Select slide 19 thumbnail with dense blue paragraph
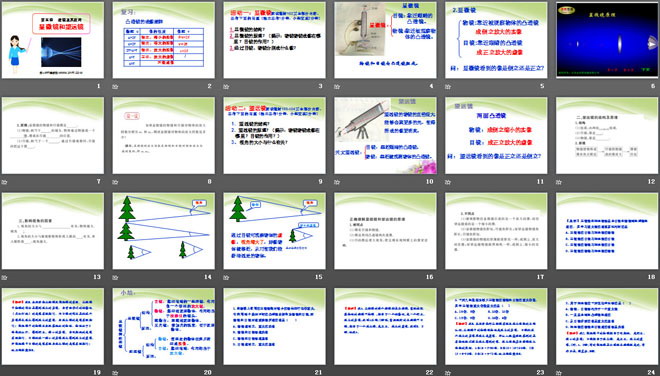 click(53, 326)
